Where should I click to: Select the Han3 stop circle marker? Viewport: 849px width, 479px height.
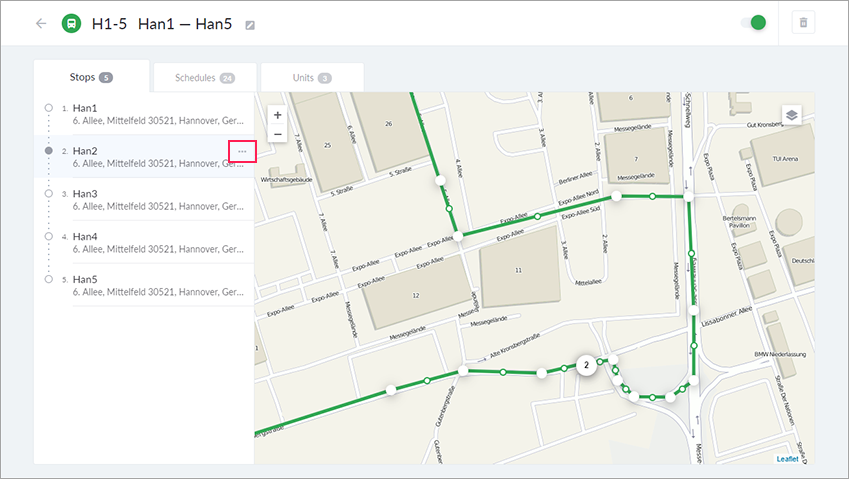coord(48,193)
